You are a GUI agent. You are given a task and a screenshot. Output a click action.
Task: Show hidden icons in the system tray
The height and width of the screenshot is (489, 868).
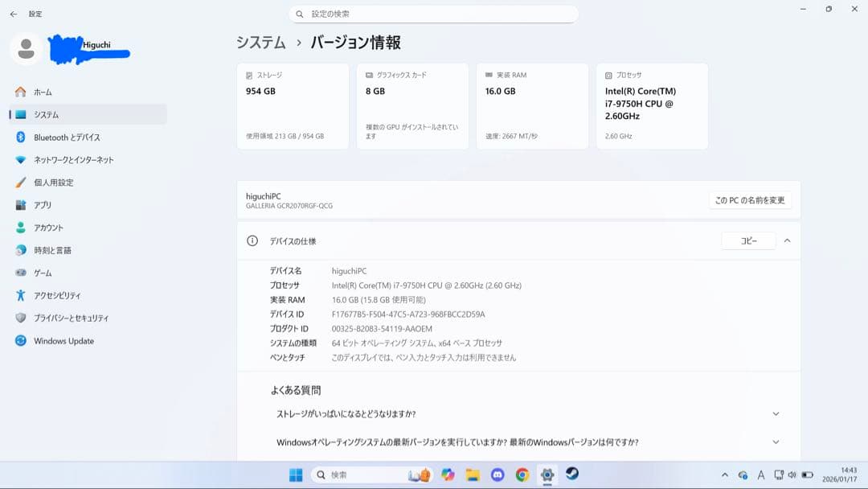724,475
